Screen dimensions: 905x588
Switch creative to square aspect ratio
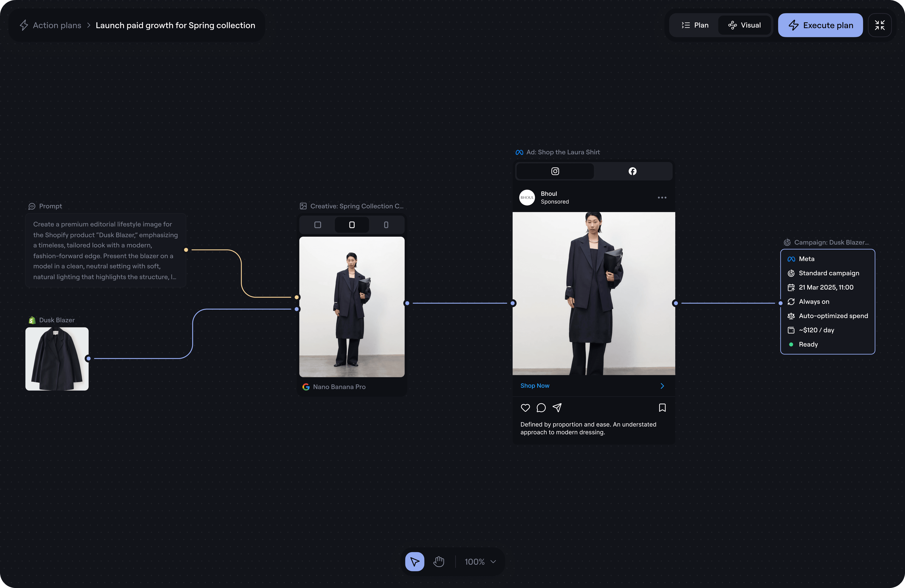pyautogui.click(x=317, y=225)
